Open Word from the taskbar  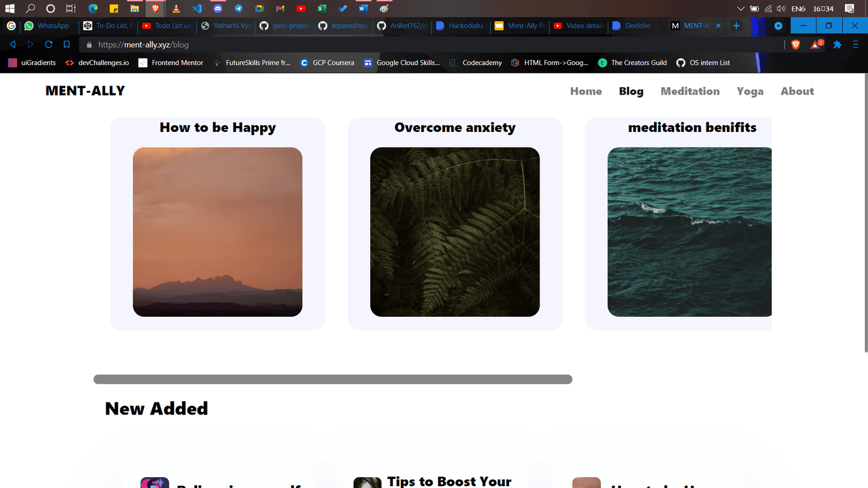tap(363, 8)
